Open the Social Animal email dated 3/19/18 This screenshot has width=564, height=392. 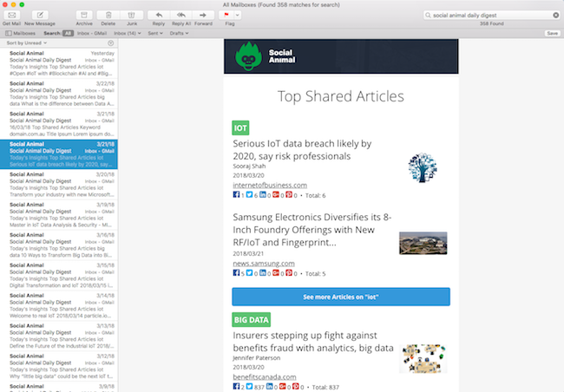pos(59,215)
